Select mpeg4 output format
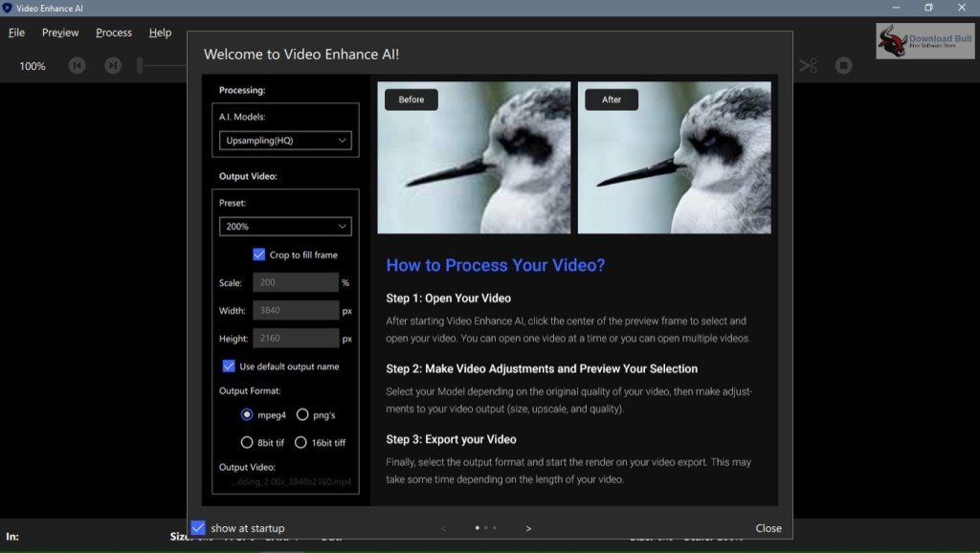 [x=247, y=414]
